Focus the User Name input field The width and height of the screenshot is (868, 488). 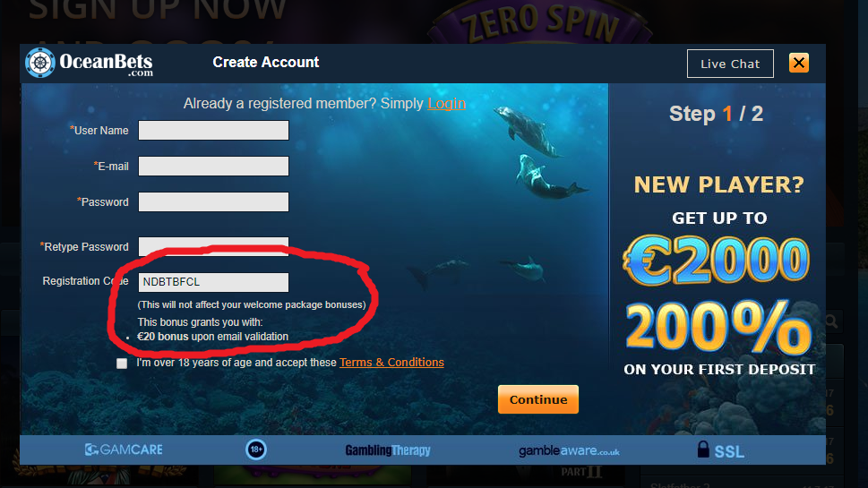click(213, 131)
